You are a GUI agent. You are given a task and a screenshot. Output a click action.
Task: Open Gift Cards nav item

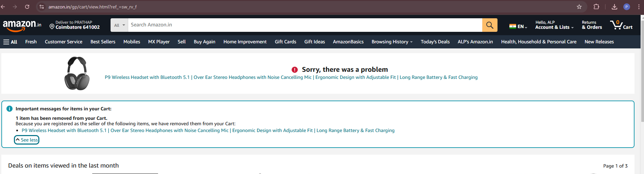pos(285,42)
